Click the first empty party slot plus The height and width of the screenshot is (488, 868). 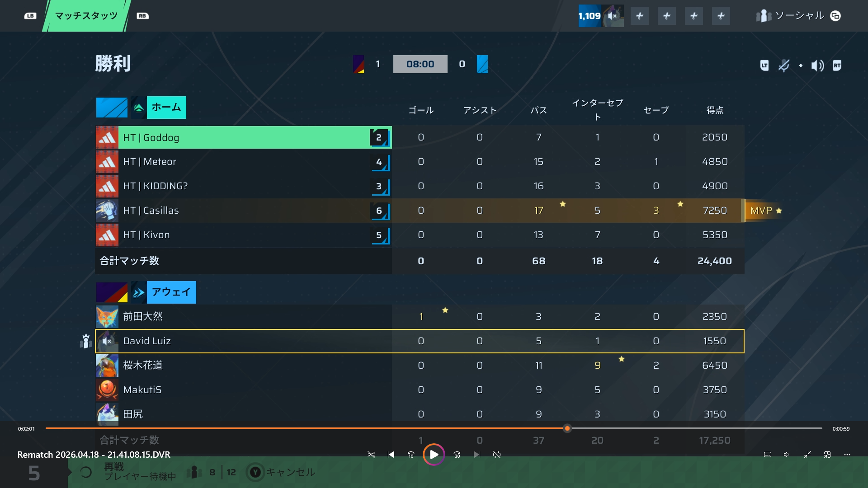pos(640,16)
